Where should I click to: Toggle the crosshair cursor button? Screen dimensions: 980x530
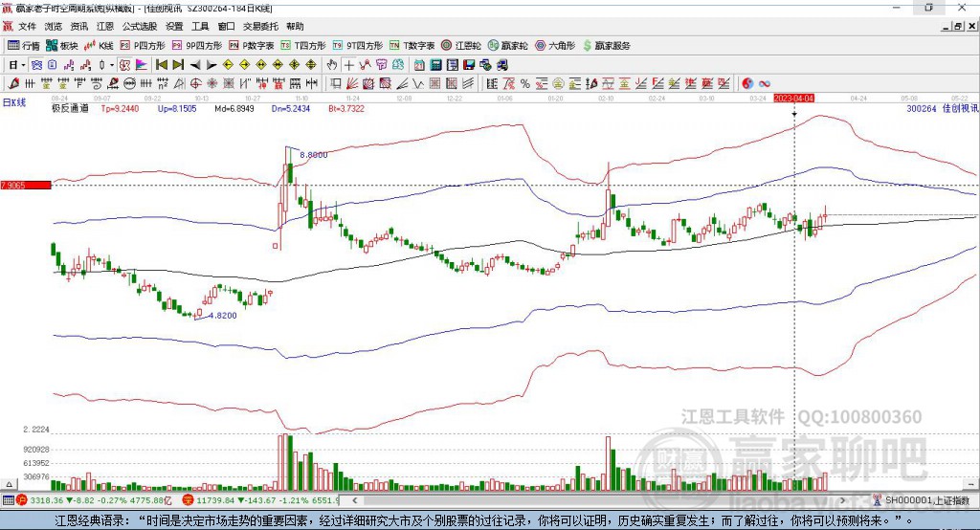pos(348,65)
